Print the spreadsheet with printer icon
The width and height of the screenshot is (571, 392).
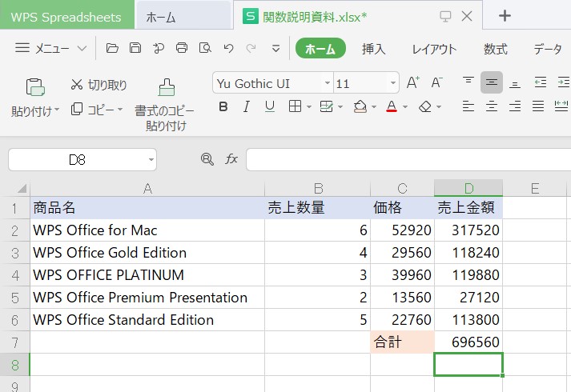pos(182,48)
